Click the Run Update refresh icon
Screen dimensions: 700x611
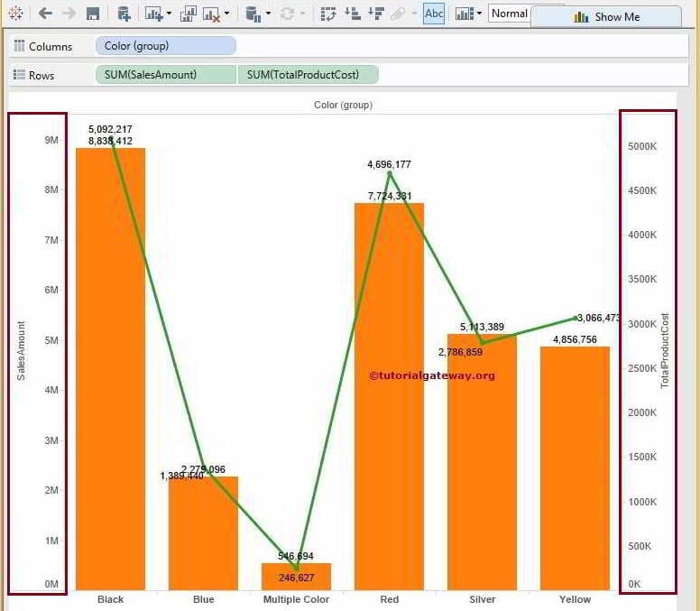tap(287, 14)
